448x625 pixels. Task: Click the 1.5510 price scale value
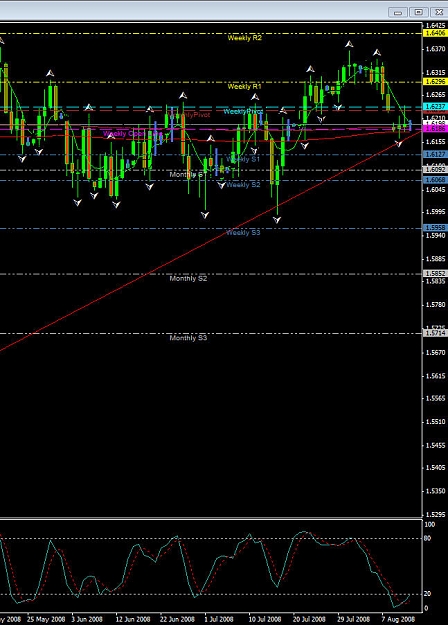436,422
